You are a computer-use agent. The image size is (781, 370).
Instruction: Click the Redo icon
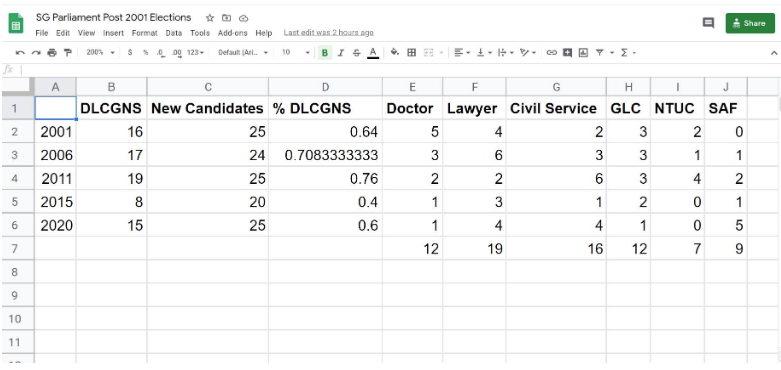click(x=36, y=52)
